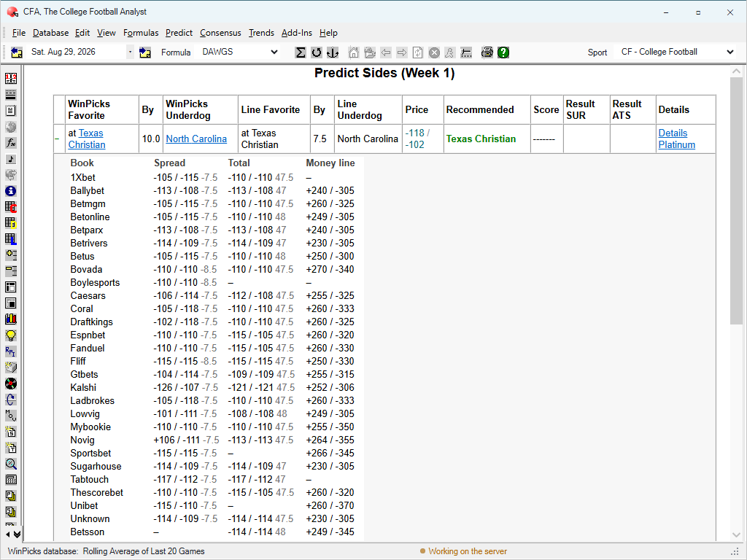
Task: Click next date icon left of Formula label
Action: tap(145, 52)
